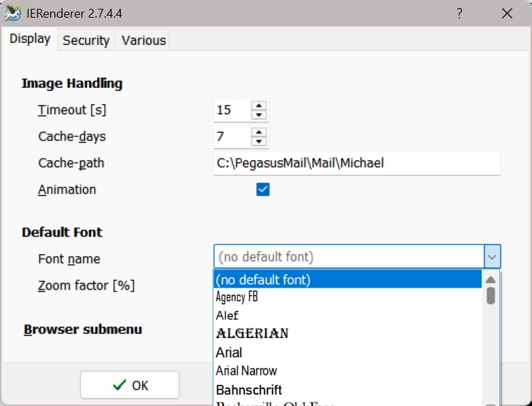Select Agency FB from font list

348,297
